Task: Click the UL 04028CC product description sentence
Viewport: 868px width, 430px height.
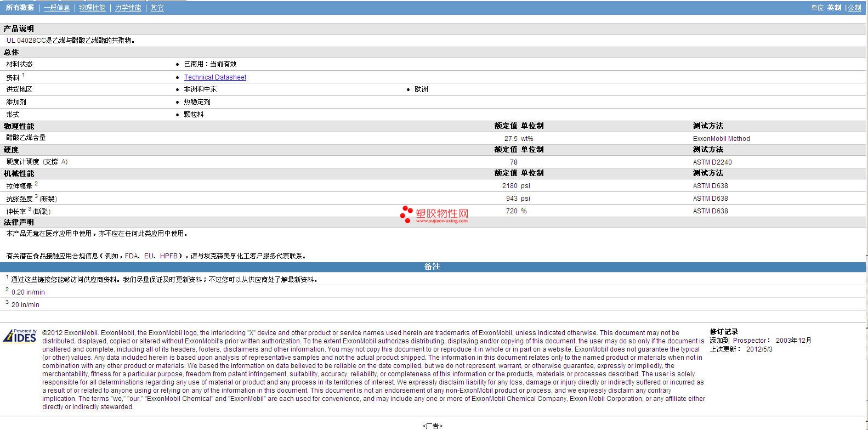Action: click(71, 40)
